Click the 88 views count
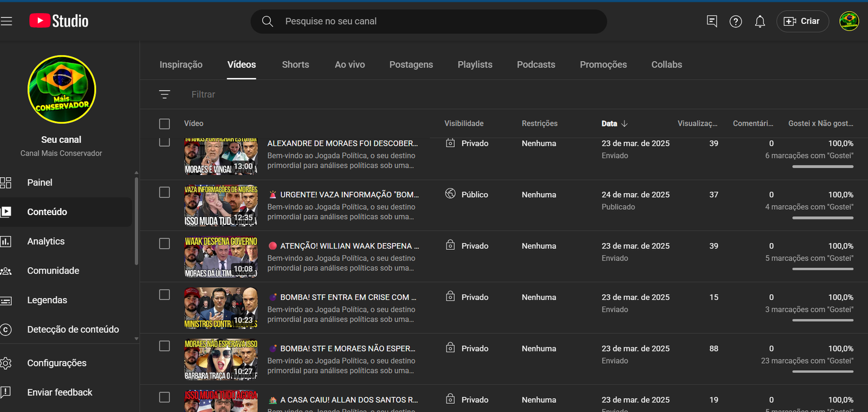Image resolution: width=868 pixels, height=412 pixels. [x=714, y=349]
